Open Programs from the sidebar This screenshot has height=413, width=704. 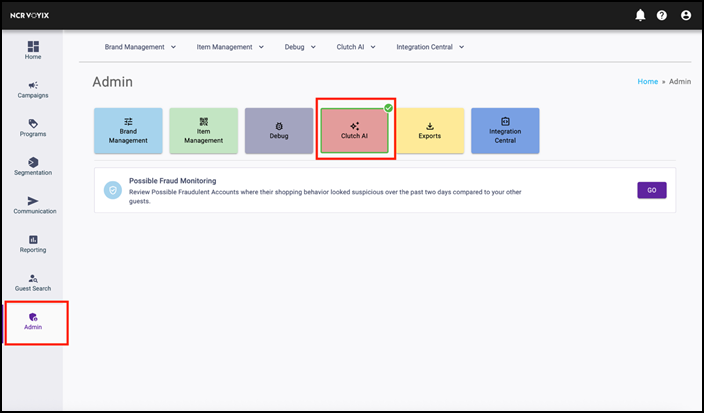coord(33,127)
